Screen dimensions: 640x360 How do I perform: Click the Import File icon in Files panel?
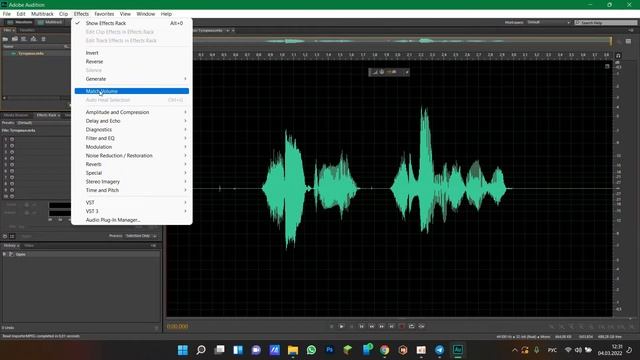tap(15, 39)
